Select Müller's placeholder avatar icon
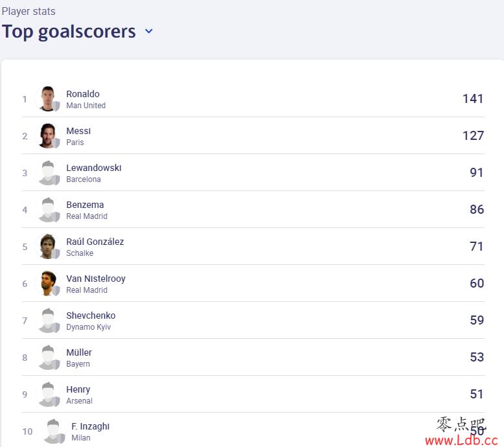This screenshot has height=447, width=504. pyautogui.click(x=49, y=358)
